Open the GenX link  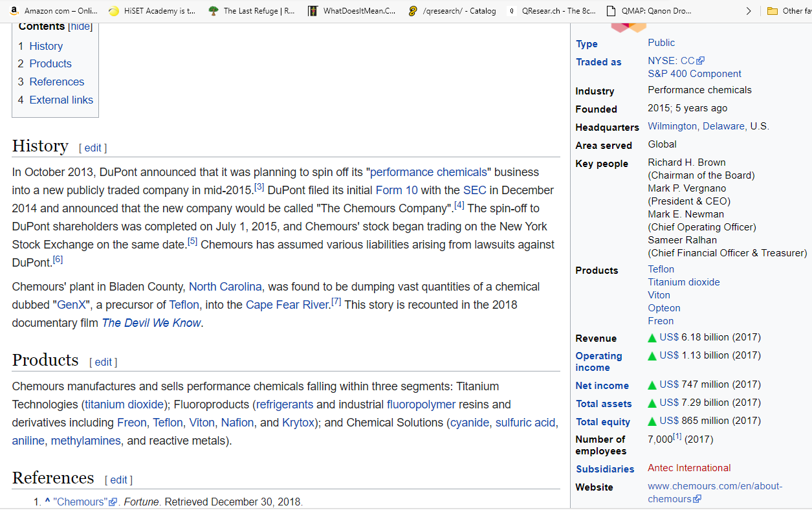pos(71,305)
